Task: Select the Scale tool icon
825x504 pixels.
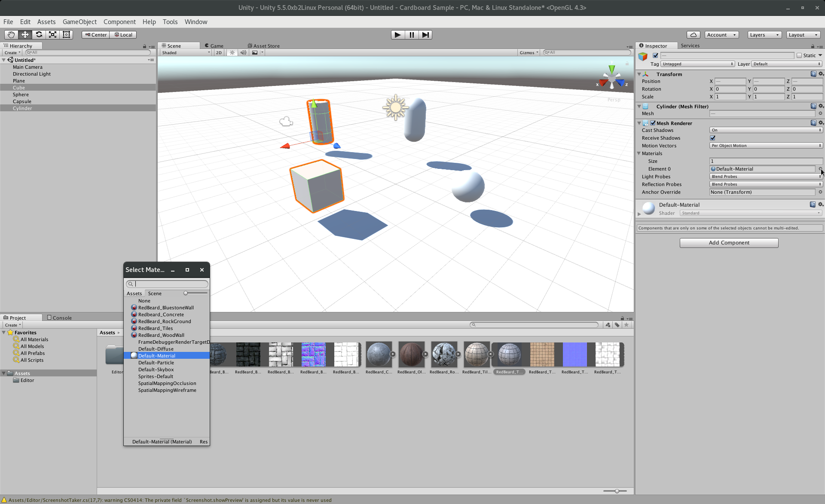Action: pyautogui.click(x=52, y=35)
